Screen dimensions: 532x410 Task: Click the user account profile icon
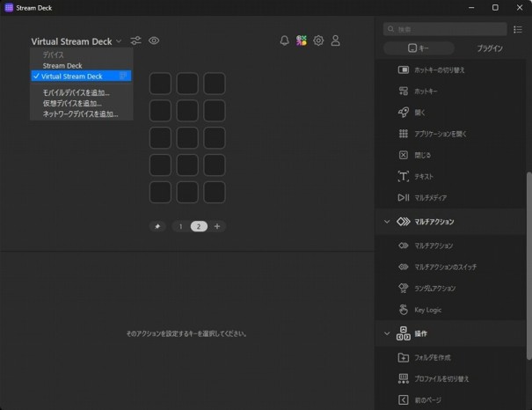(x=335, y=40)
